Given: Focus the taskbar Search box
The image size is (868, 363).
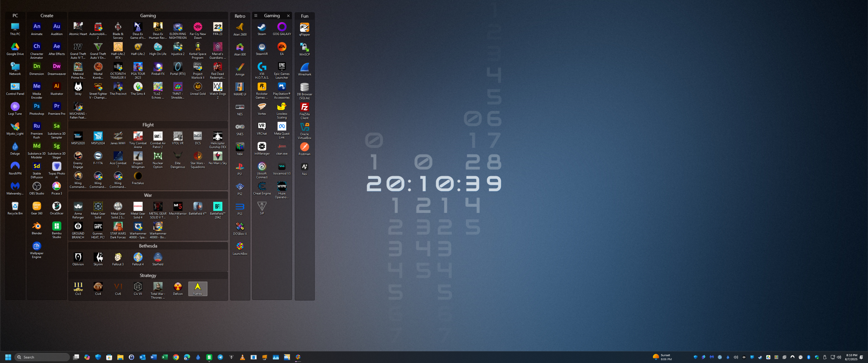Looking at the screenshot, I should tap(42, 357).
